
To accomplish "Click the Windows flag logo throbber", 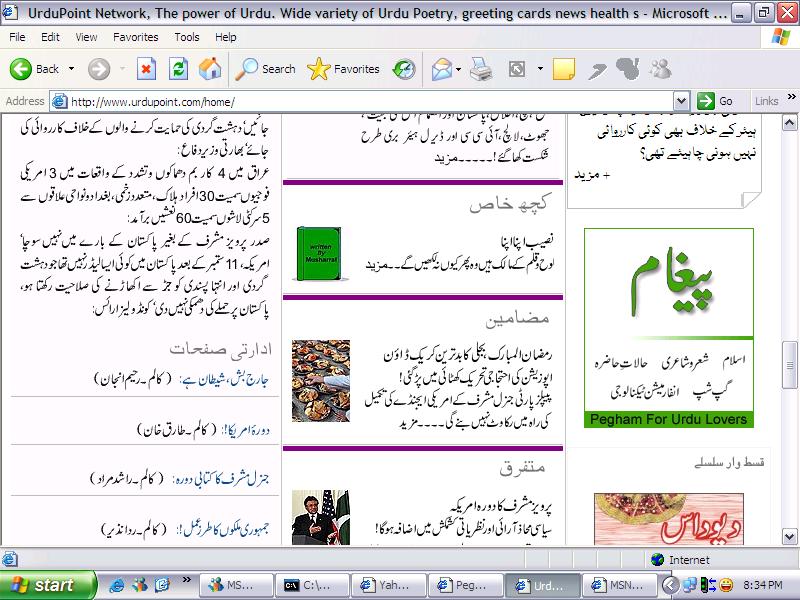I will tap(781, 37).
